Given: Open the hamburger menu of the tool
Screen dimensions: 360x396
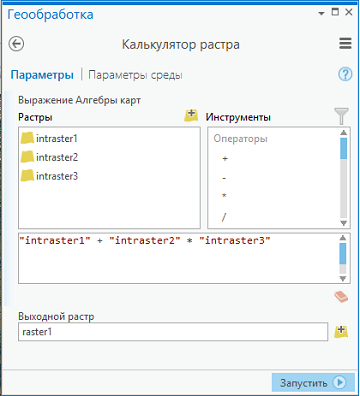Looking at the screenshot, I should click(x=345, y=44).
